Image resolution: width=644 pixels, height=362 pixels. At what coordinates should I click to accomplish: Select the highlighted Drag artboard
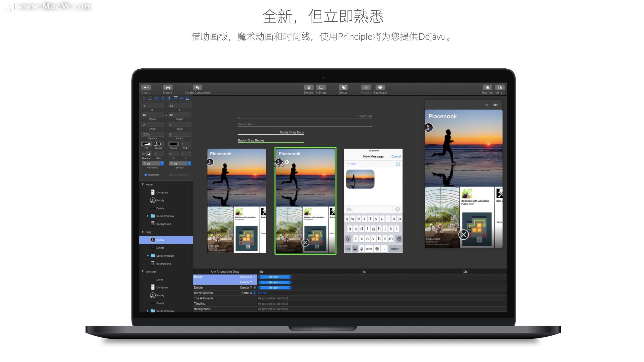click(305, 201)
